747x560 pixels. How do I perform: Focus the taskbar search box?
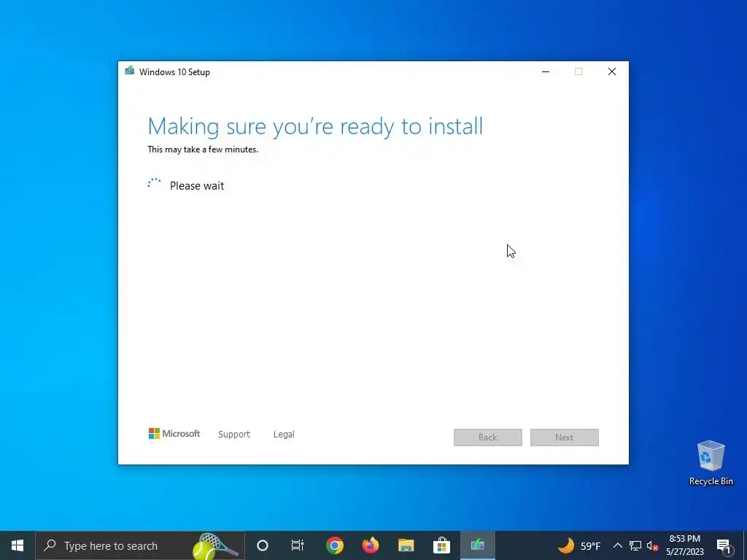coord(140,545)
